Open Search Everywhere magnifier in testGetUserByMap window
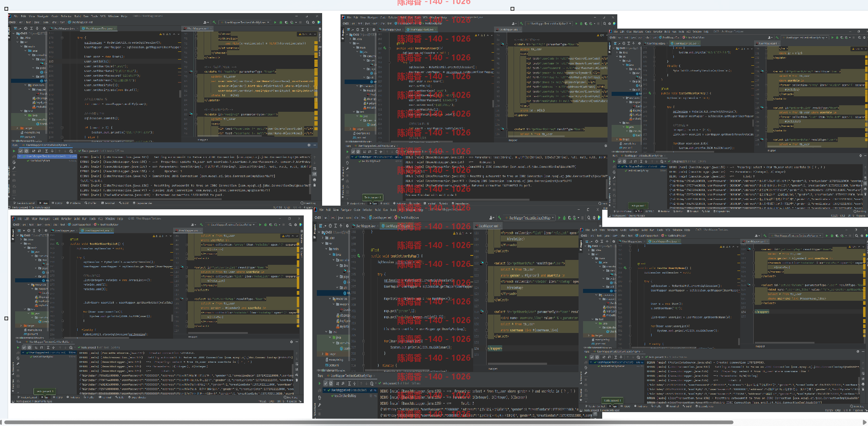Viewport: 868px width, 426px height. pyautogui.click(x=589, y=218)
